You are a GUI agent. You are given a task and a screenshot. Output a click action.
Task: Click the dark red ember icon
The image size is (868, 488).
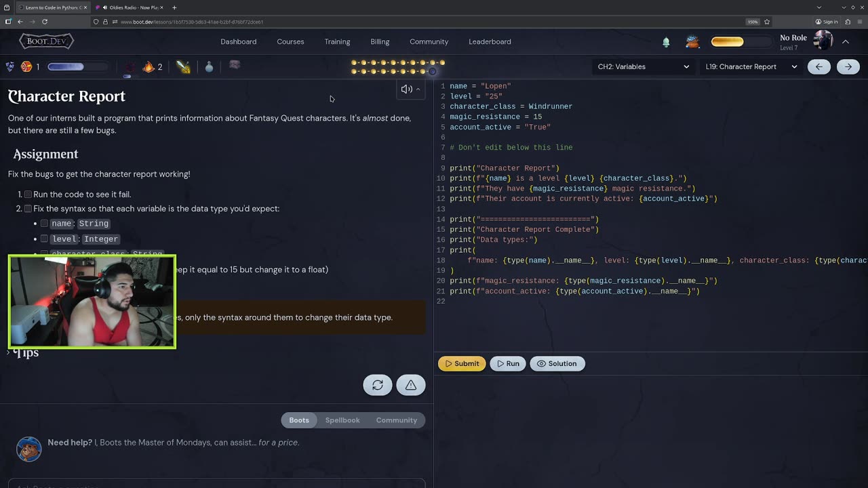130,67
